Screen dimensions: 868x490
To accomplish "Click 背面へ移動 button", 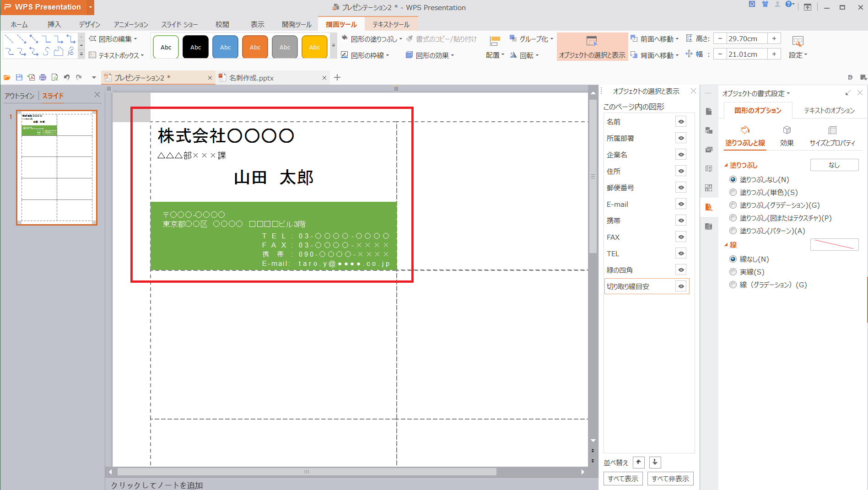I will [x=655, y=55].
